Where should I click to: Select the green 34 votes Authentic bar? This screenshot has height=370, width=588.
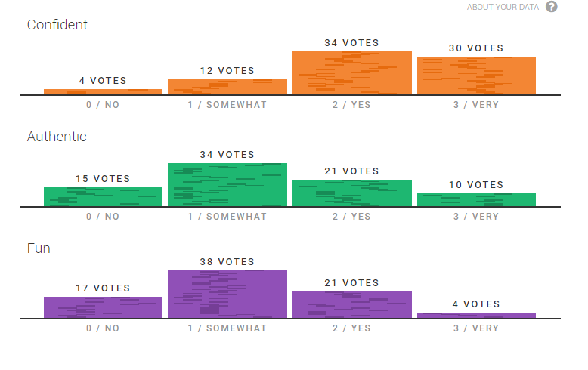coord(227,185)
